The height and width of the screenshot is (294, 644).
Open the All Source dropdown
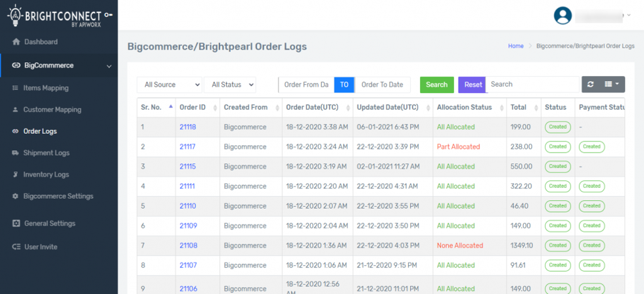click(x=169, y=84)
